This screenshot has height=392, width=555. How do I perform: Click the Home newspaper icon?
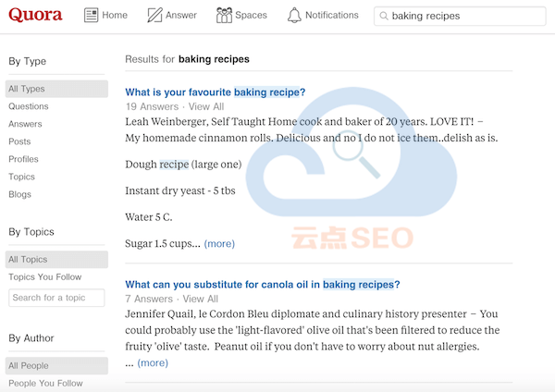coord(91,15)
